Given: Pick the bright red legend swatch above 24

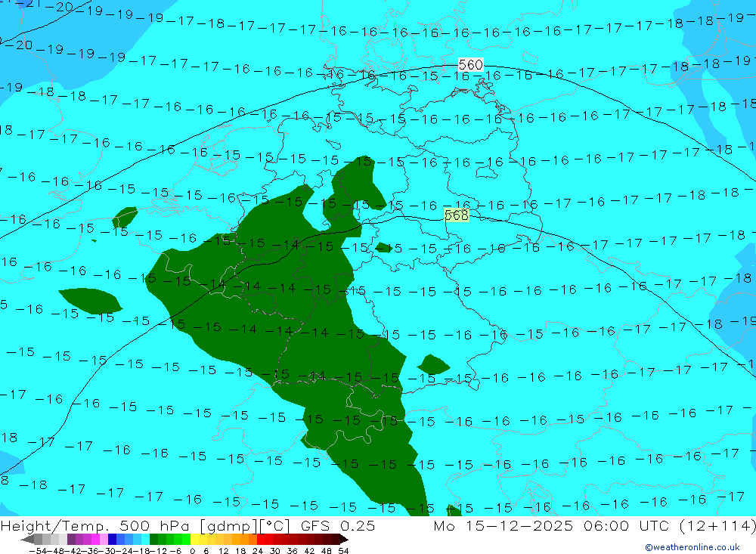Looking at the screenshot, I should tap(261, 540).
